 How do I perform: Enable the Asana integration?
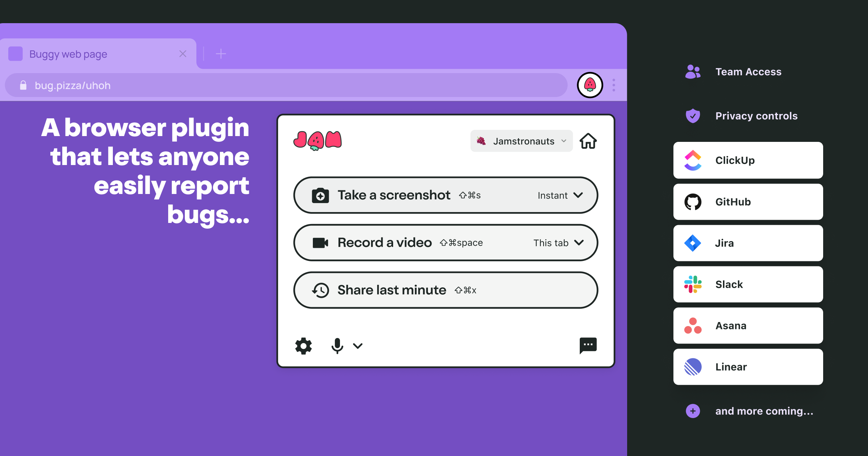(x=747, y=326)
